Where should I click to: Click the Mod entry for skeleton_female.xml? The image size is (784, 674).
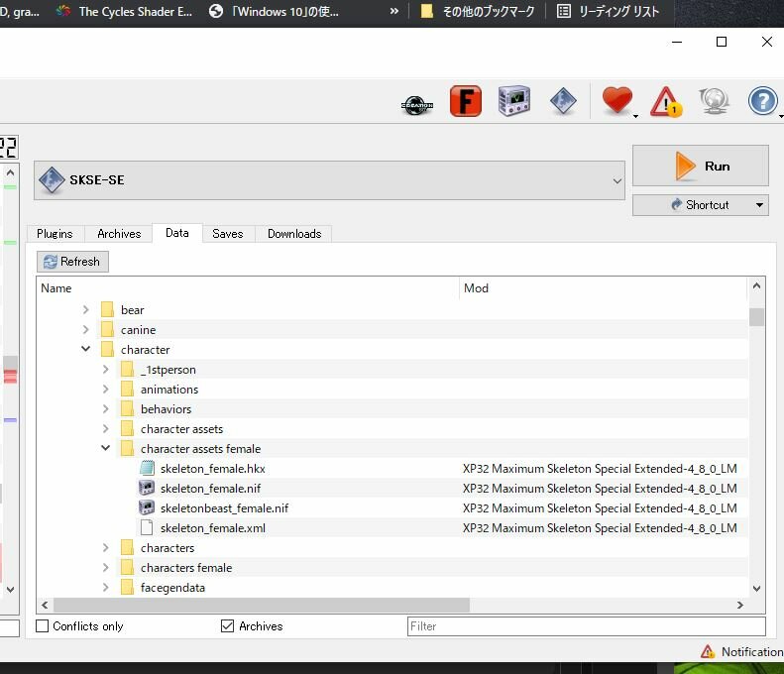click(600, 528)
